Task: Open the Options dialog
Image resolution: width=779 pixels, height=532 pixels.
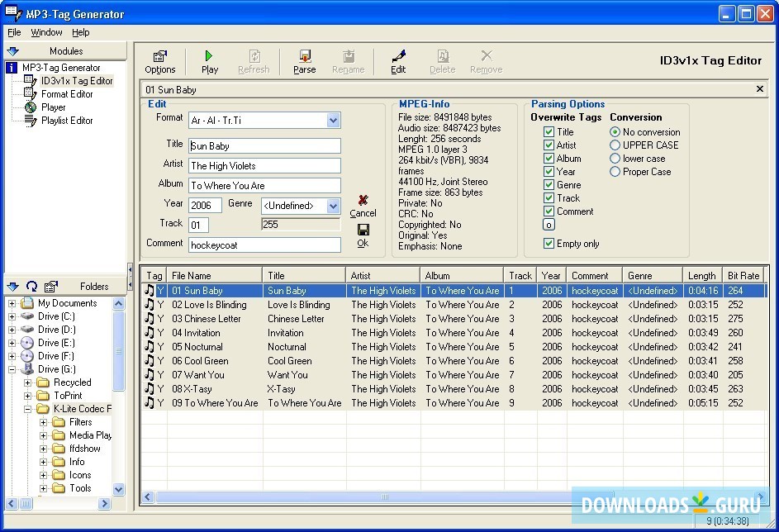Action: [x=160, y=59]
